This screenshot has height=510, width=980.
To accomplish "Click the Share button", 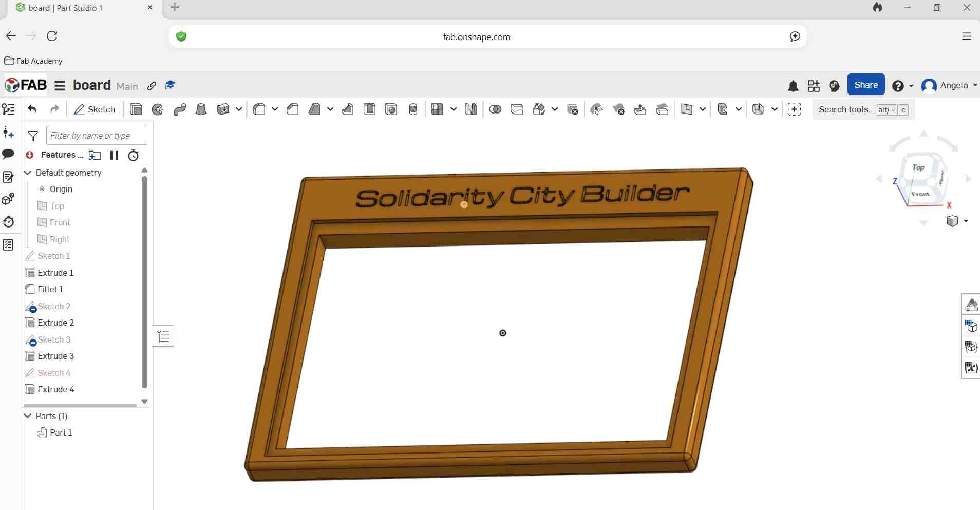I will (x=866, y=85).
